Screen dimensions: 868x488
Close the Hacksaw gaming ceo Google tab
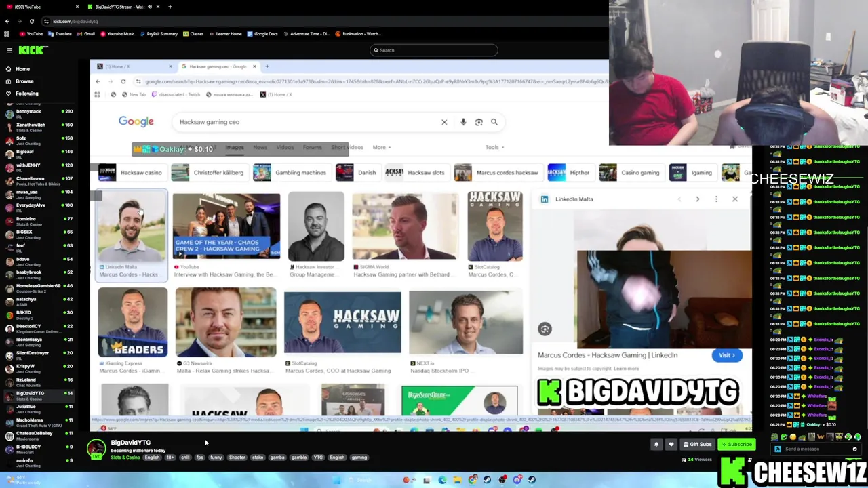point(254,66)
